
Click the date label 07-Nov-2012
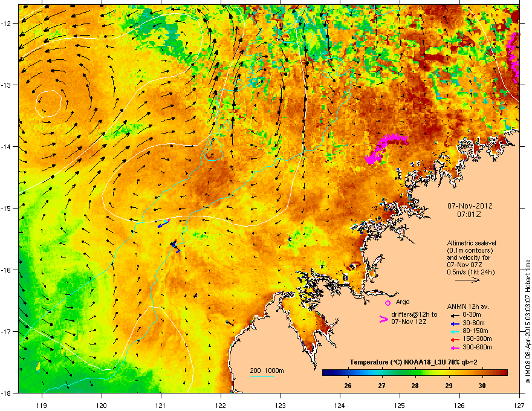(470, 206)
